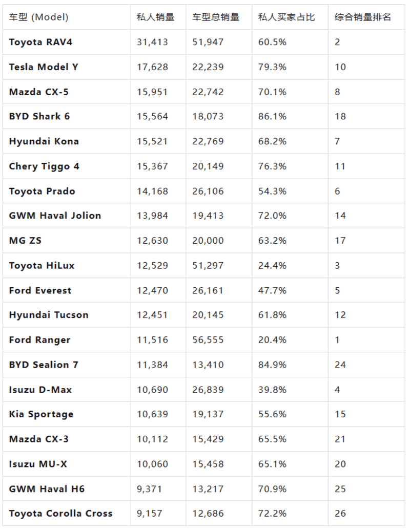Select the BYD Shark 6 model name
Image resolution: width=410 pixels, height=532 pixels.
coord(39,116)
